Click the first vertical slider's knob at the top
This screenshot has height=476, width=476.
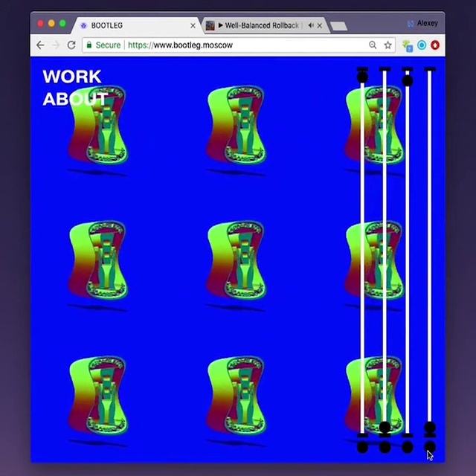coord(362,76)
